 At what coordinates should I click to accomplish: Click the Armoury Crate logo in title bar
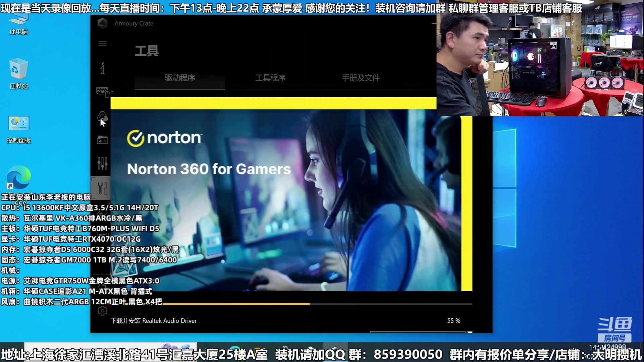tap(102, 23)
